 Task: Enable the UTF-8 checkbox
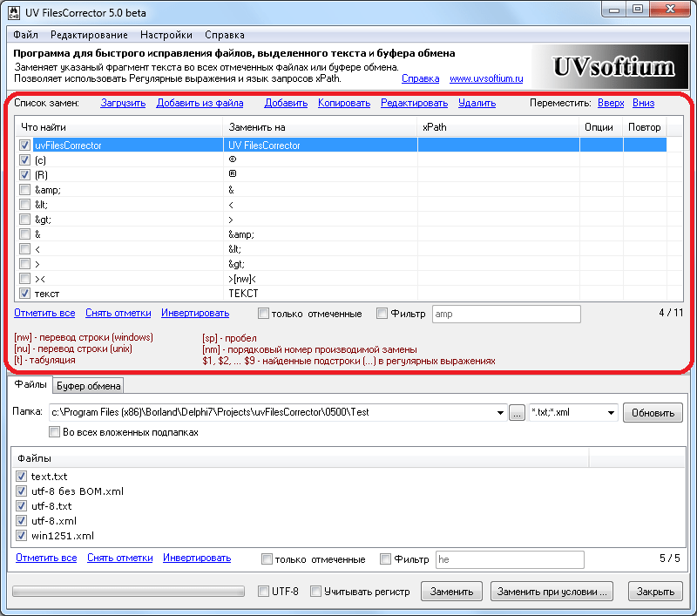[264, 591]
